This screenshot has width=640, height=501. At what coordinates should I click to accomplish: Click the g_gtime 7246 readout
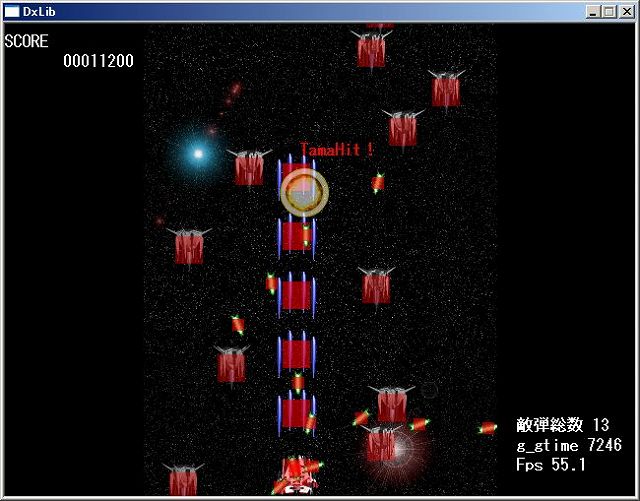(x=569, y=445)
